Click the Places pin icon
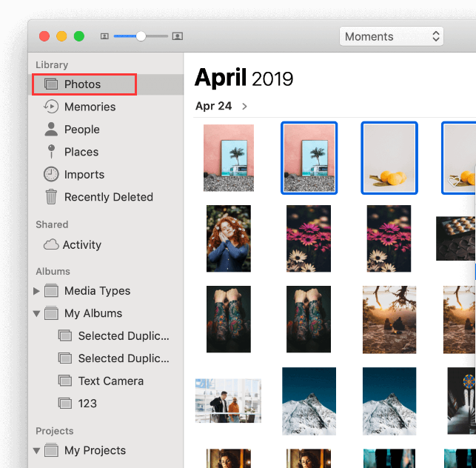Screen dimensions: 476x468 (51, 152)
